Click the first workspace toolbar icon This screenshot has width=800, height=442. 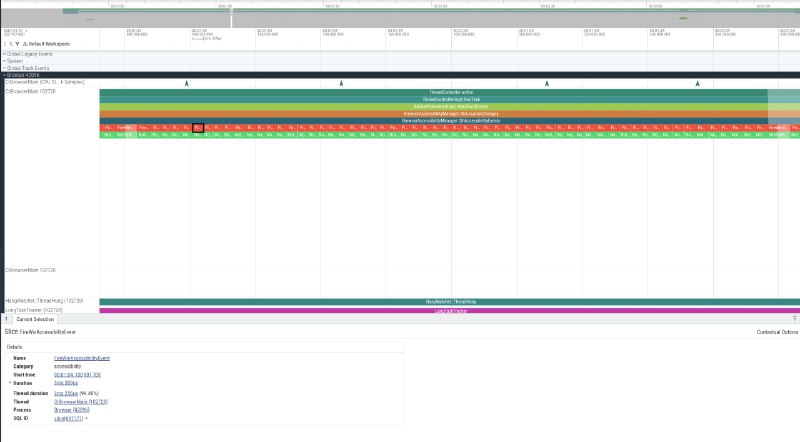pyautogui.click(x=5, y=44)
